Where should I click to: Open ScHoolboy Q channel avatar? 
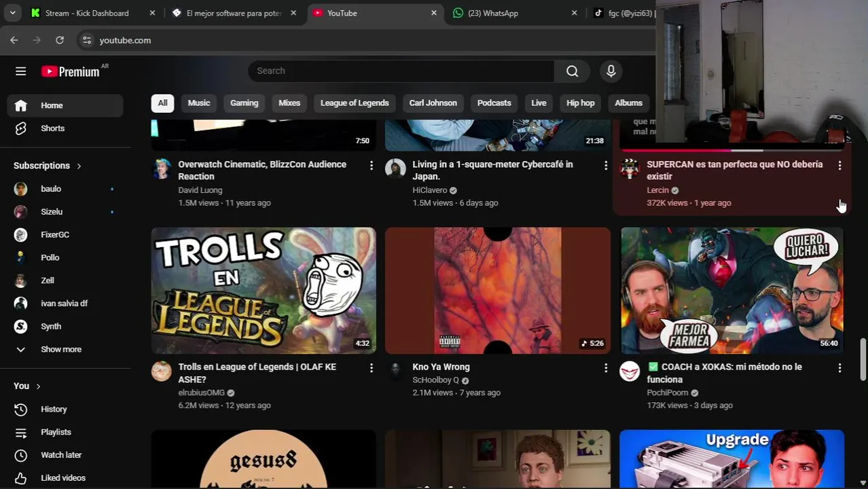point(395,371)
